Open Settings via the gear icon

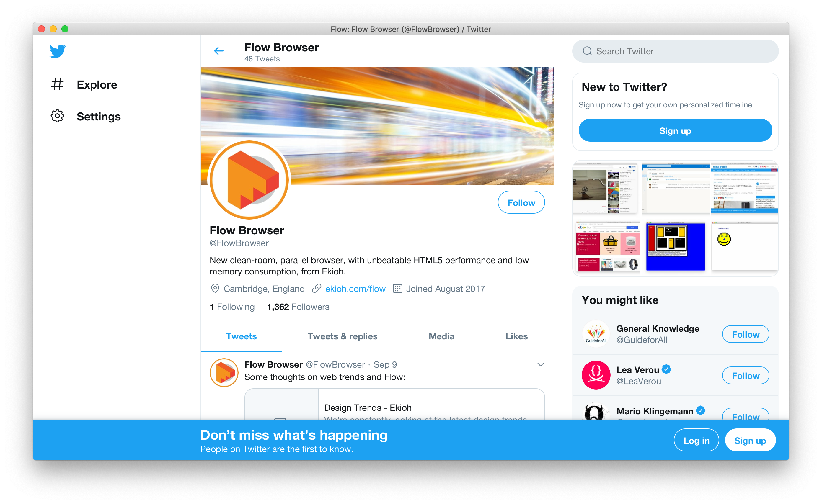click(x=57, y=116)
